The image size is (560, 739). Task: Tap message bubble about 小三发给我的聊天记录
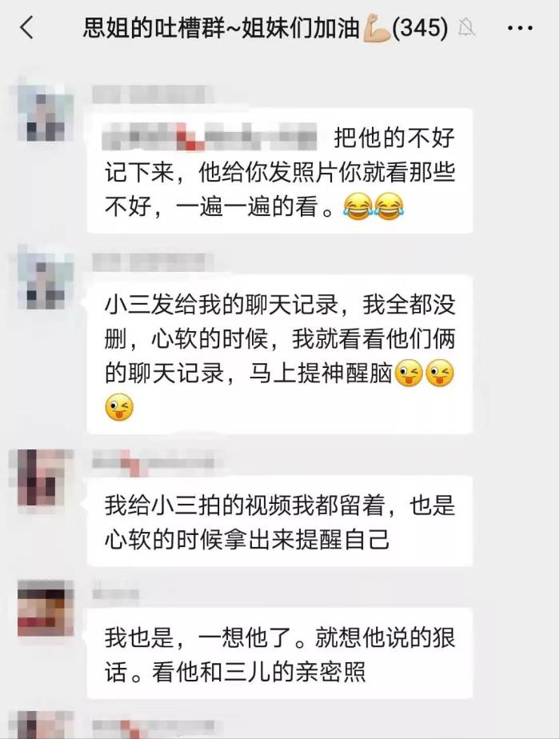pyautogui.click(x=279, y=354)
